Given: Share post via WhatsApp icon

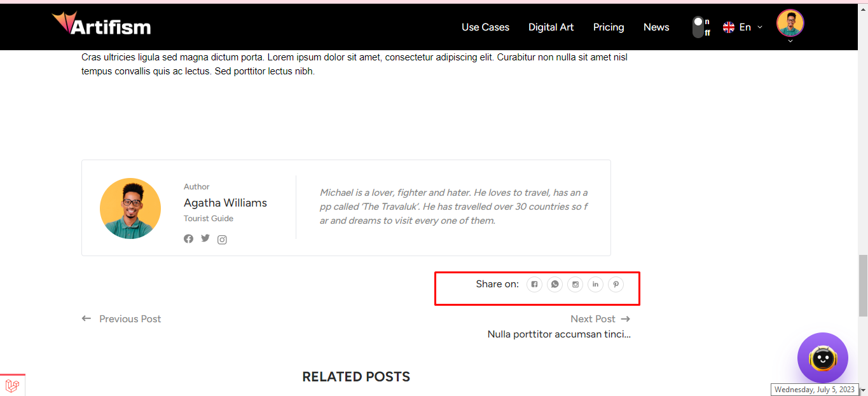Looking at the screenshot, I should coord(555,285).
